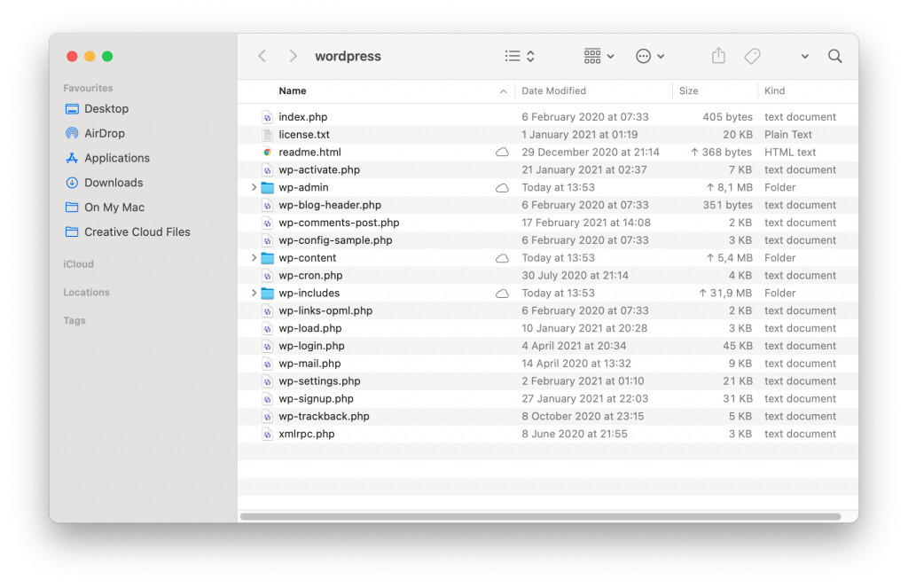Expand the wp-admin folder
Image resolution: width=908 pixels, height=588 pixels.
click(254, 188)
